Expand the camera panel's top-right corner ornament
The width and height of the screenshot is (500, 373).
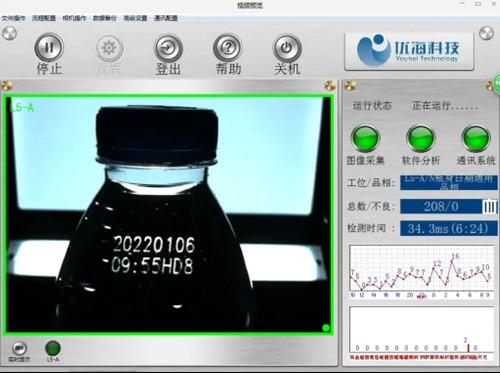tap(330, 86)
